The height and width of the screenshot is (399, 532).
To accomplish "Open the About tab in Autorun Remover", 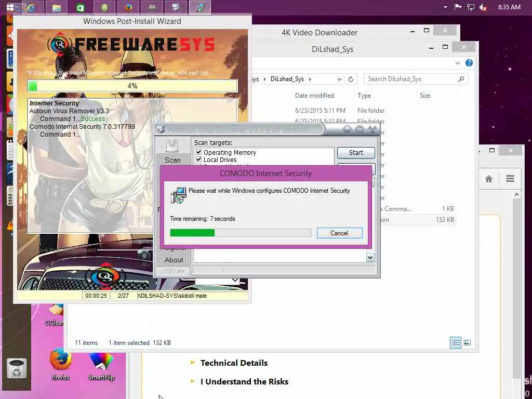I will click(x=174, y=260).
